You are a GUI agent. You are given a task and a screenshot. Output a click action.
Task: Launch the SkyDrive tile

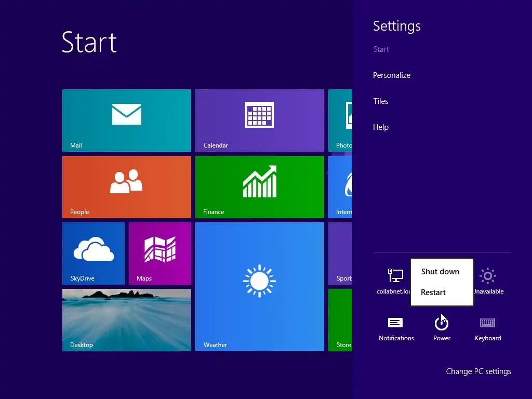point(94,254)
